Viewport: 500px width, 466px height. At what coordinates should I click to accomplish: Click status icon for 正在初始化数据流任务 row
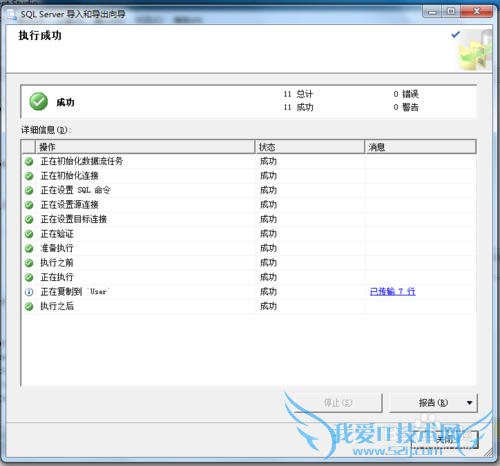click(29, 162)
